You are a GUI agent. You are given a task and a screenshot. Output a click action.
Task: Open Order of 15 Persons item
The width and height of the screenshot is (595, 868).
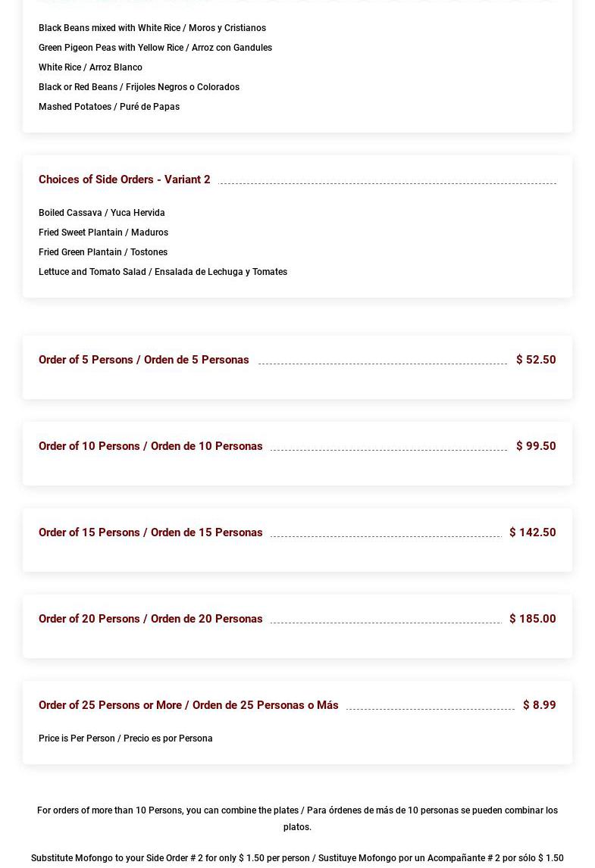pyautogui.click(x=150, y=532)
